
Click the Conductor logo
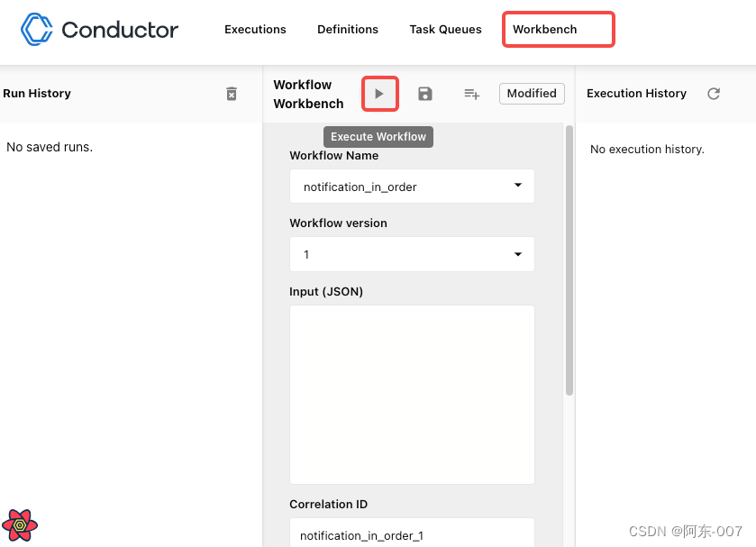[x=36, y=29]
